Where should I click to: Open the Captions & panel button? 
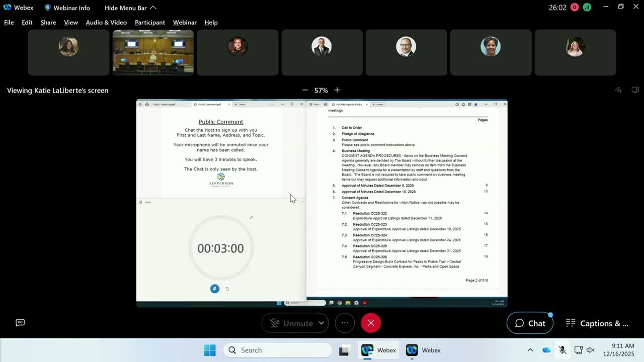pos(597,323)
